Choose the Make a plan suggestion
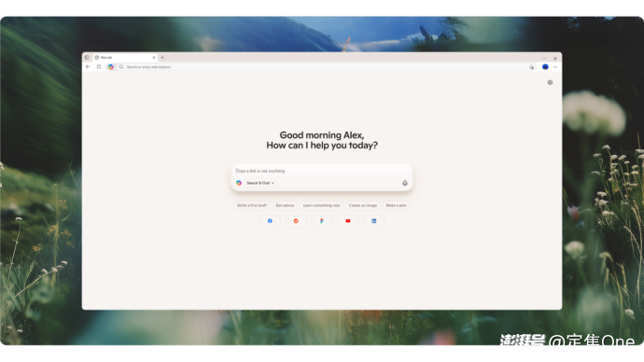 coord(397,205)
